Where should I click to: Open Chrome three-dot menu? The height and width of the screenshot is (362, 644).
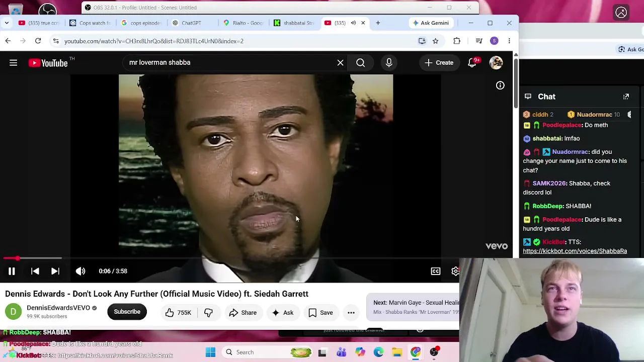point(509,41)
